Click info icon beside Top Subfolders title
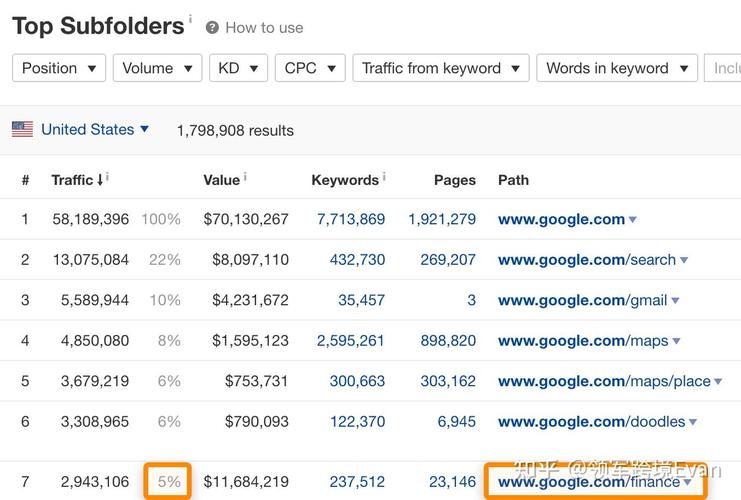The width and height of the screenshot is (741, 500). pos(191,20)
